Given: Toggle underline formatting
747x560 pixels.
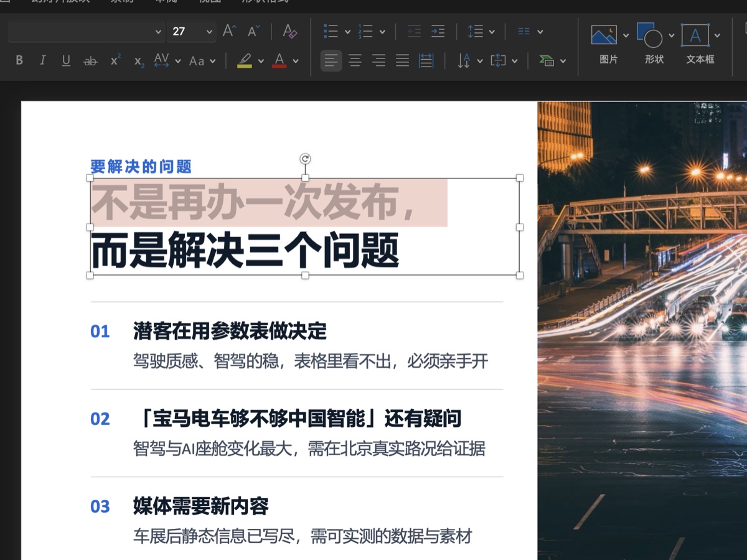Looking at the screenshot, I should tap(66, 60).
